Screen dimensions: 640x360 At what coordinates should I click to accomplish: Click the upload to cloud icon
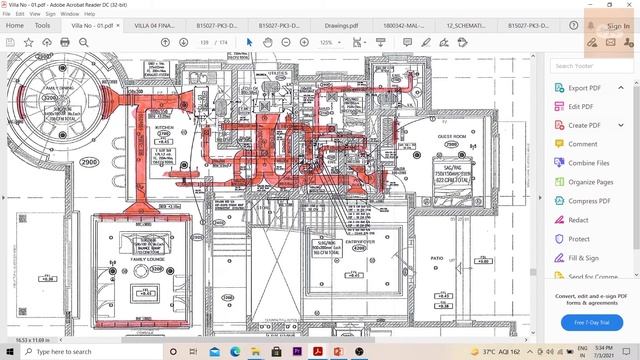point(47,42)
